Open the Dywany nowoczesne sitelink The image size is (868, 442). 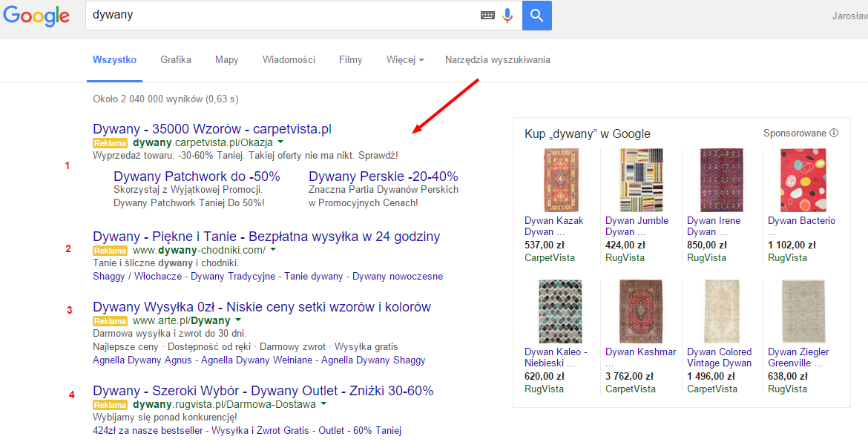pyautogui.click(x=398, y=277)
